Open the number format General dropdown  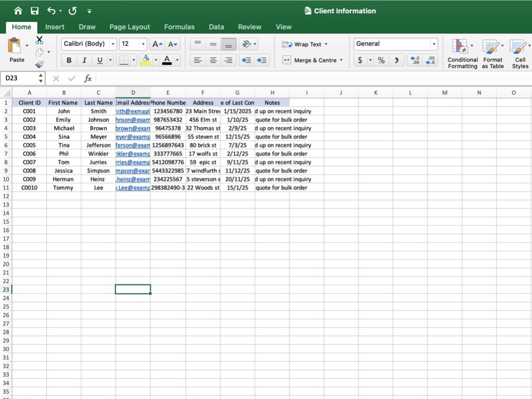434,44
